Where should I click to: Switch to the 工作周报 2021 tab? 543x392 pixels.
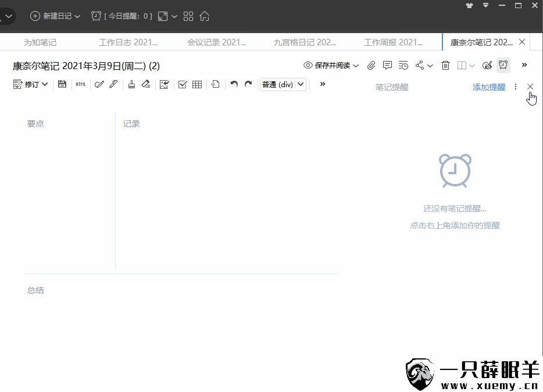pyautogui.click(x=393, y=42)
